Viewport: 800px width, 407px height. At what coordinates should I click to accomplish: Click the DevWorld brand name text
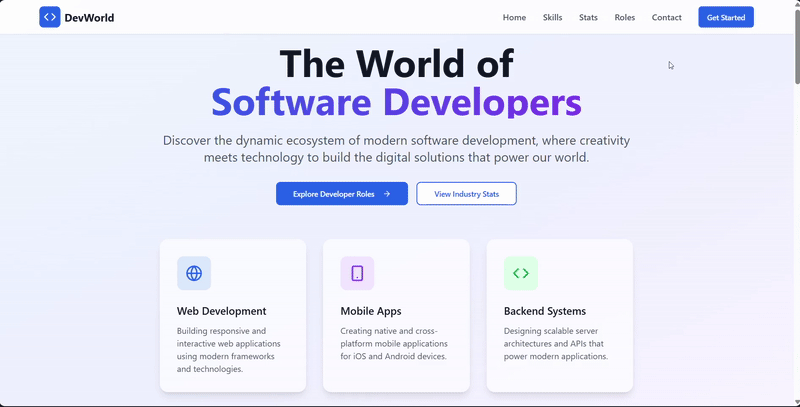[89, 18]
